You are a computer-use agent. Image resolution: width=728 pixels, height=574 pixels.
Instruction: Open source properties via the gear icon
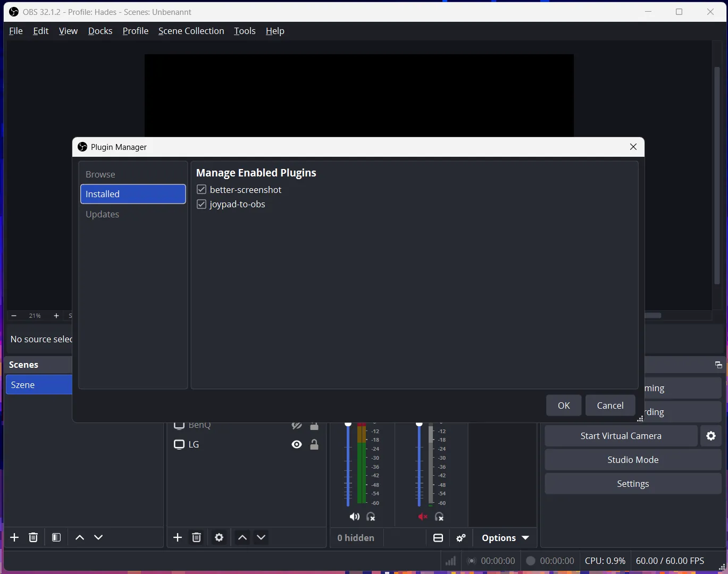[219, 537]
